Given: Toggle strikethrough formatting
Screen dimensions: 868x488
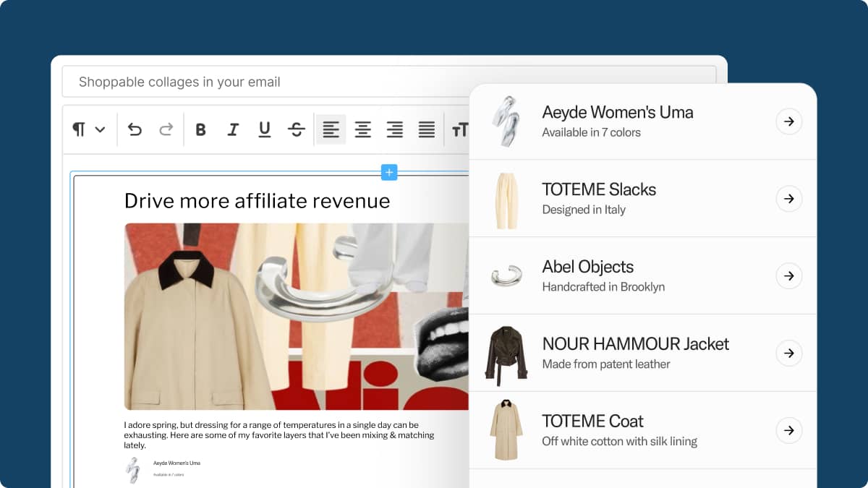Looking at the screenshot, I should click(x=297, y=129).
